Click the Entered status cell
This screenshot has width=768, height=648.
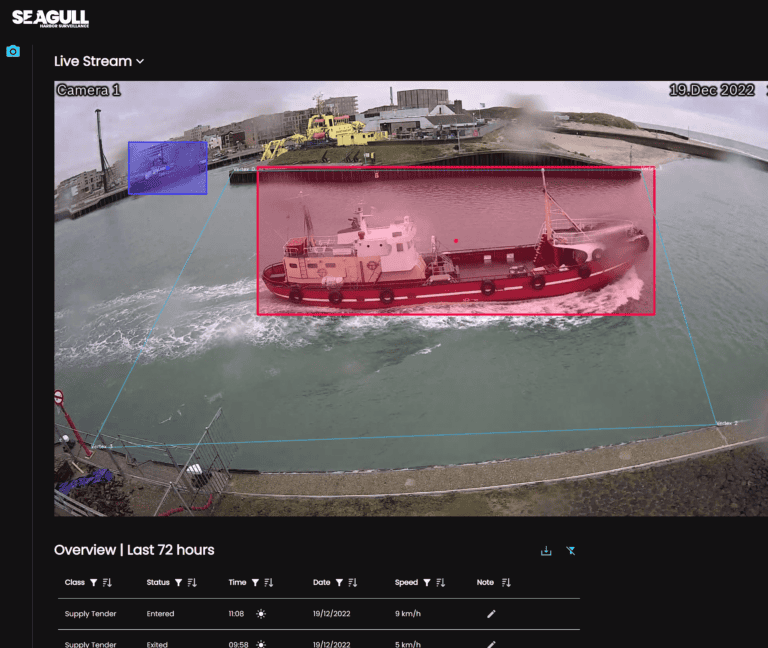[160, 614]
